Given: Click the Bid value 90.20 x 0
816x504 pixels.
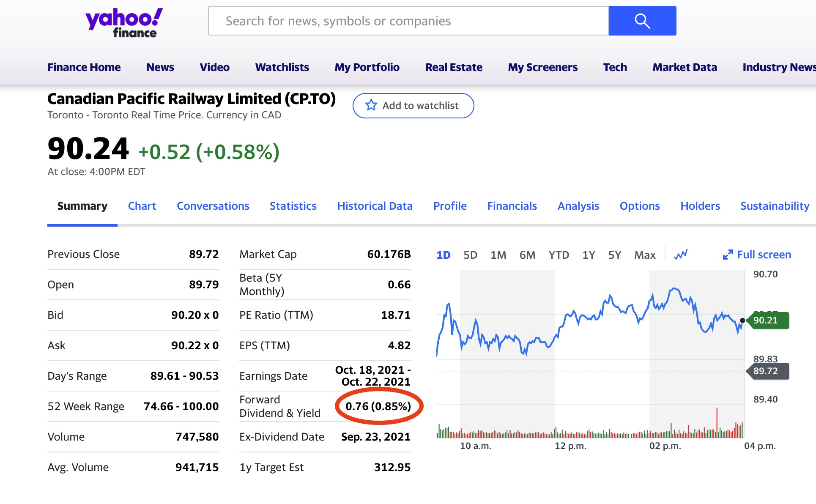Looking at the screenshot, I should tap(195, 315).
